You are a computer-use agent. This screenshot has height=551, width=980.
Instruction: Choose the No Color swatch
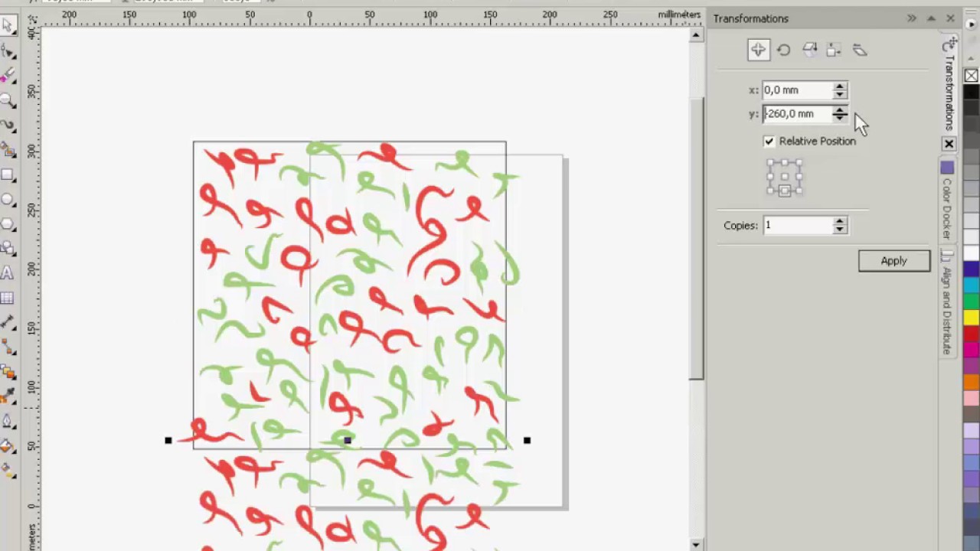972,76
